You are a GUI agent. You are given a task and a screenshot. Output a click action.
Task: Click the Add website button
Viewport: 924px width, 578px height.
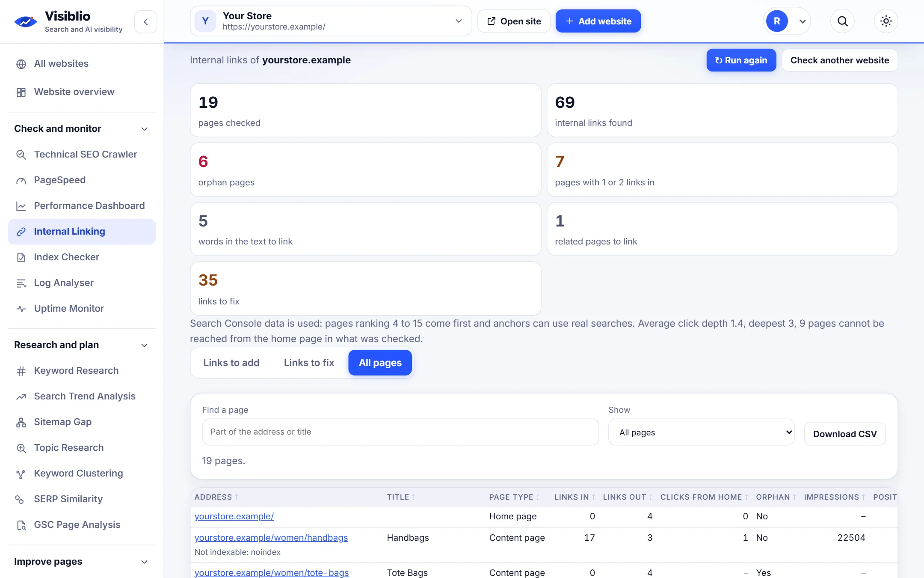598,21
